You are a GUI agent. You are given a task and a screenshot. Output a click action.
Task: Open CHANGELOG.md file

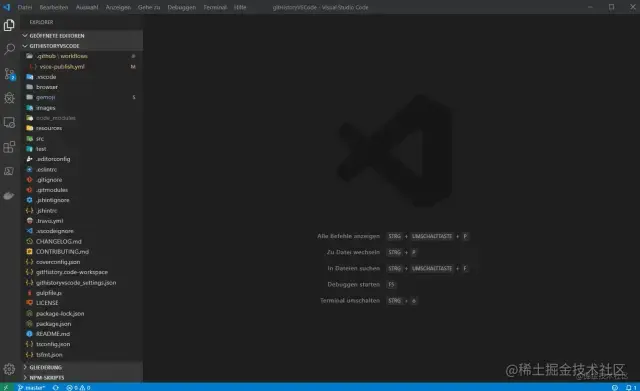pos(82,241)
